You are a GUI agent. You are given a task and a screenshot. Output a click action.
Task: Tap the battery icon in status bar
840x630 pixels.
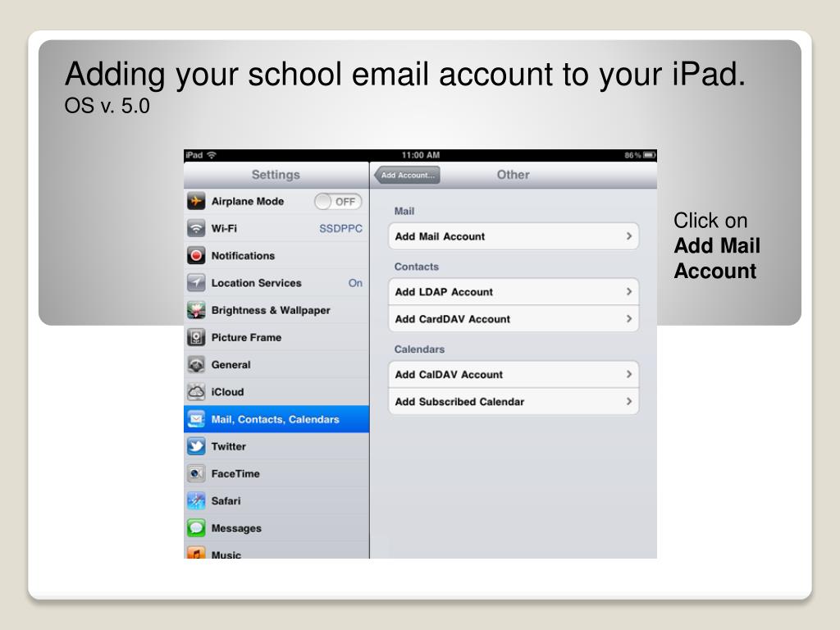point(650,155)
